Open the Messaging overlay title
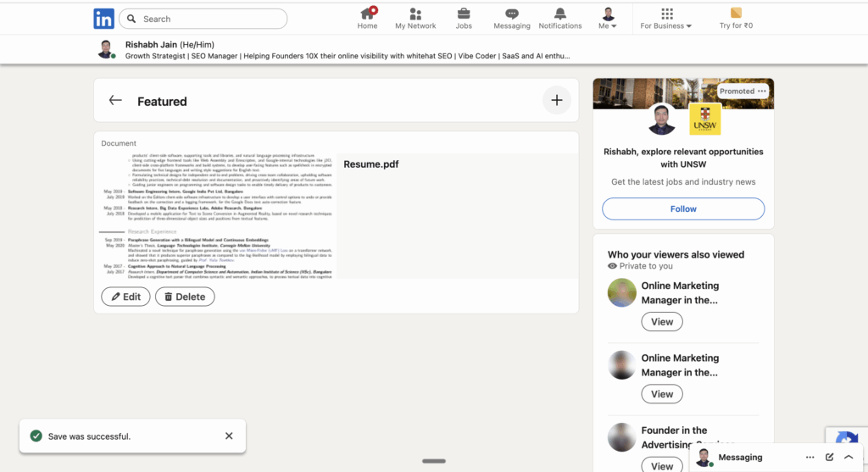868x472 pixels. pos(740,457)
